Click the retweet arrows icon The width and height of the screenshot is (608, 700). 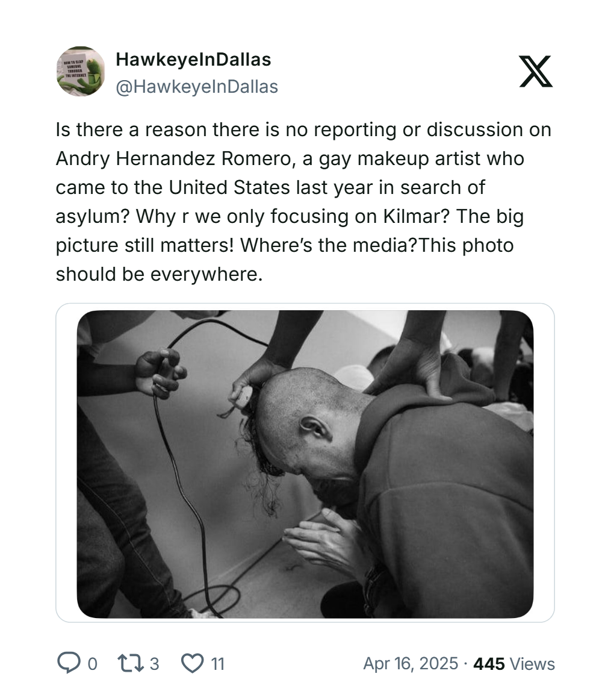point(131,663)
